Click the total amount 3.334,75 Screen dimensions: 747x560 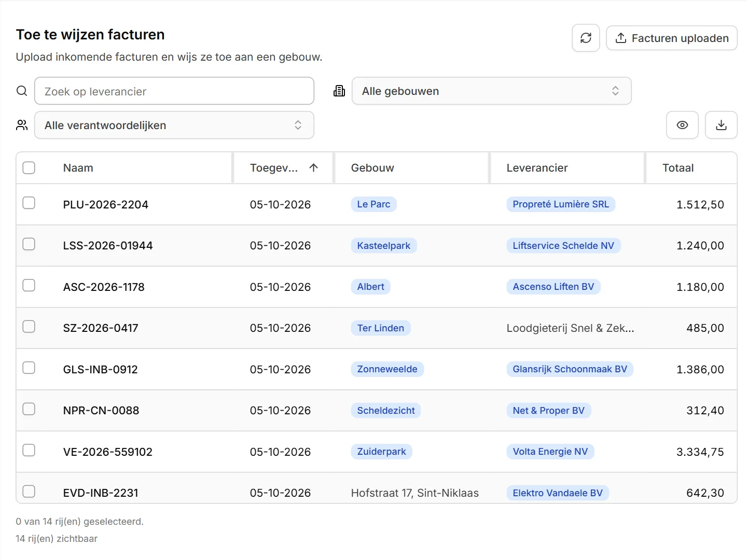700,452
